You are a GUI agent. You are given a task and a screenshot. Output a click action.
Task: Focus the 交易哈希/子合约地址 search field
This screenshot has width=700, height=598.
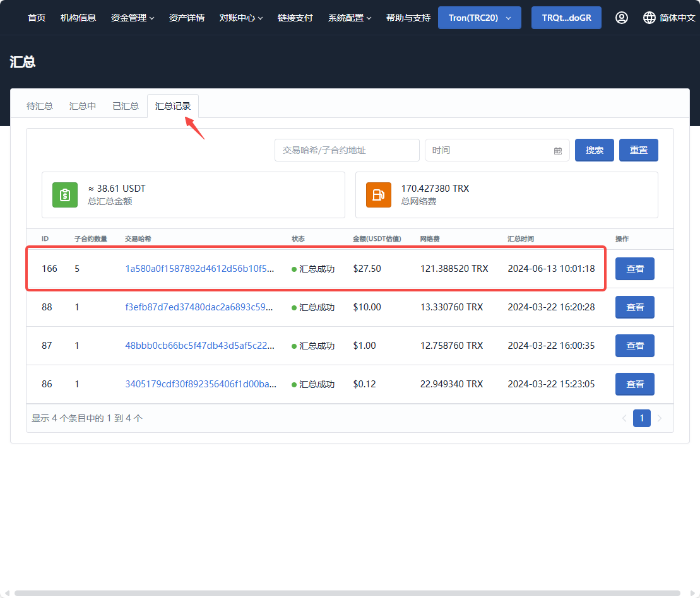347,150
